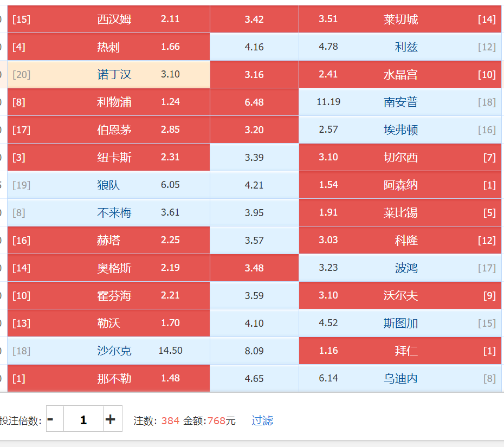
Task: Toggle 勒沃 home win at 1.70
Action: [108, 323]
